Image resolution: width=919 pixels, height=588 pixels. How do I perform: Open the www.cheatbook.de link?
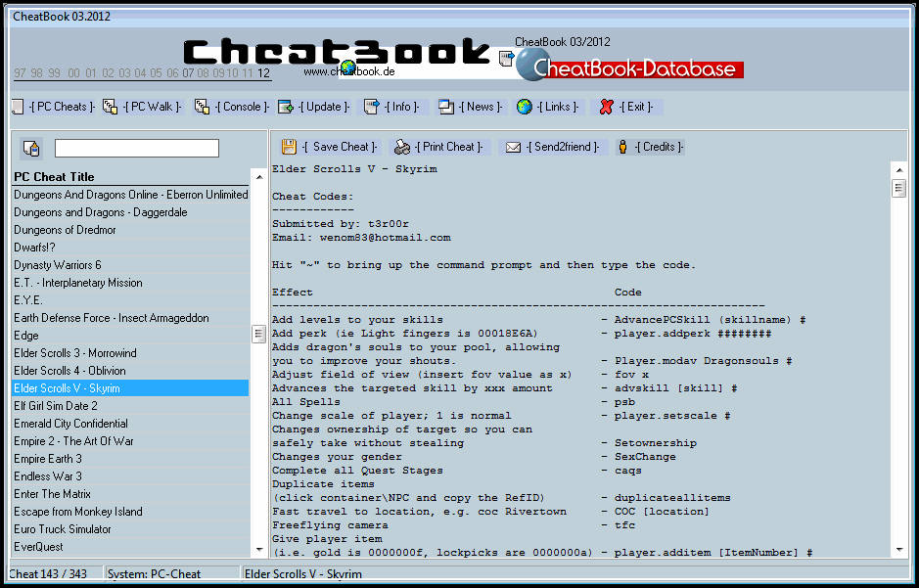click(x=349, y=71)
